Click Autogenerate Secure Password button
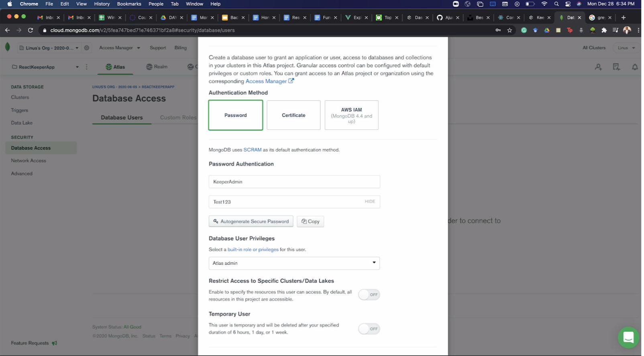 tap(252, 222)
